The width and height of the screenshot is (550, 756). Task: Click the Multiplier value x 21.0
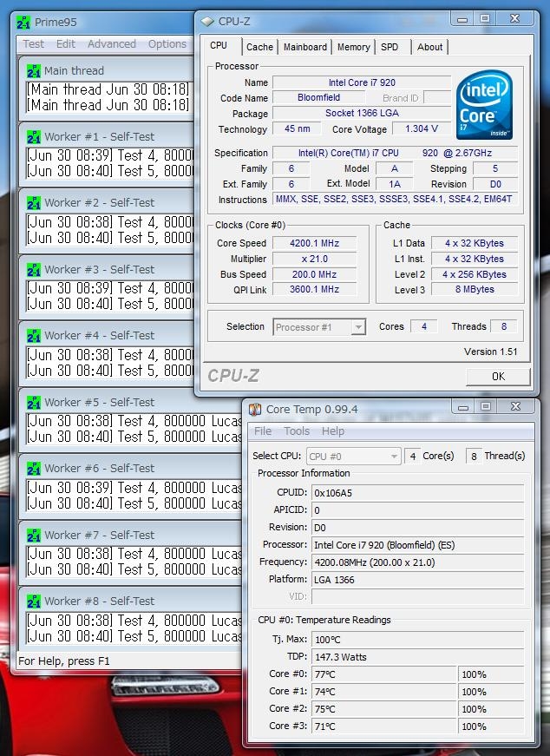(x=314, y=259)
